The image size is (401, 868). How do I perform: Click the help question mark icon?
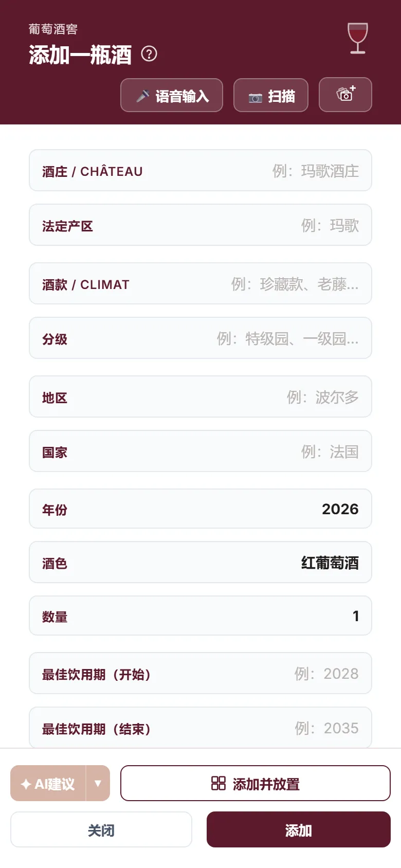[x=149, y=54]
